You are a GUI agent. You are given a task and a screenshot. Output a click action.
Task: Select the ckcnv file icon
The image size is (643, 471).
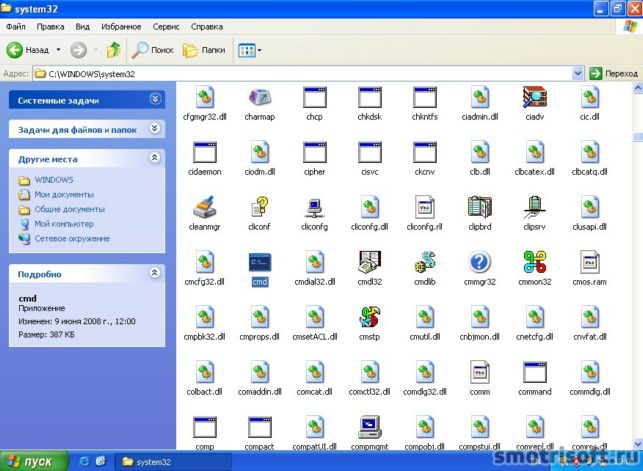pyautogui.click(x=425, y=152)
